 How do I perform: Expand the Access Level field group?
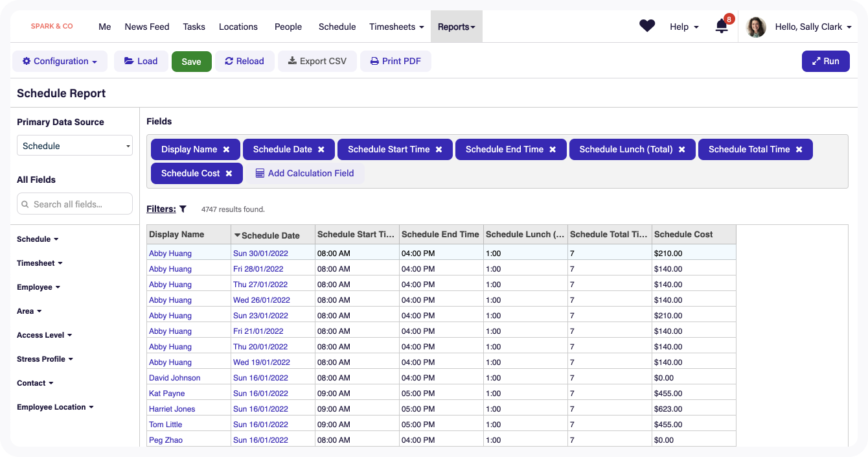point(44,335)
